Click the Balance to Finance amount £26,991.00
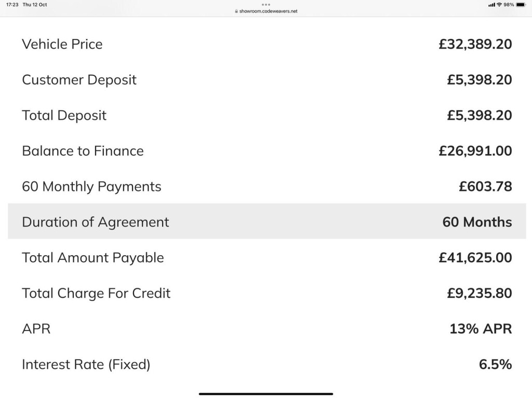The height and width of the screenshot is (398, 532). click(x=475, y=151)
